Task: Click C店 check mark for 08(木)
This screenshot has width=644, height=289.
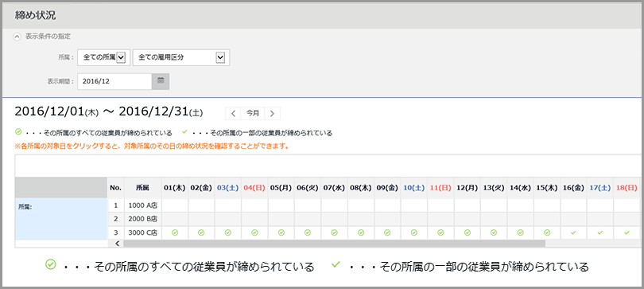Action: (361, 232)
